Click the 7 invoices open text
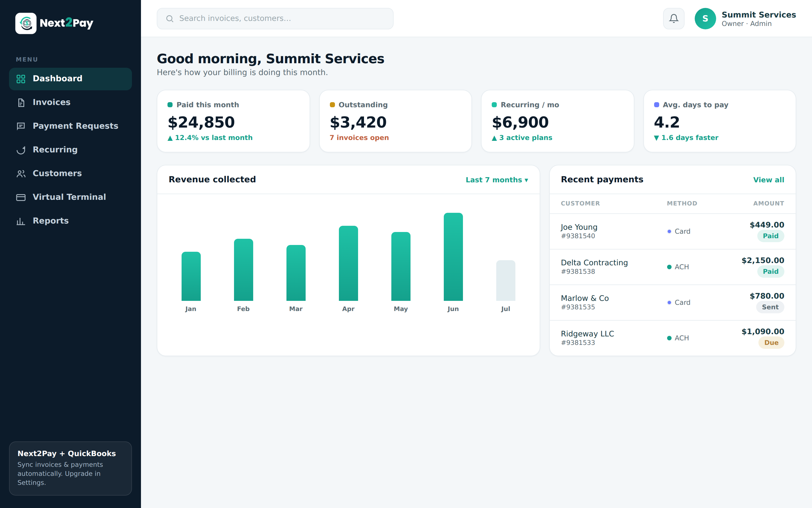This screenshot has height=508, width=812. tap(359, 138)
